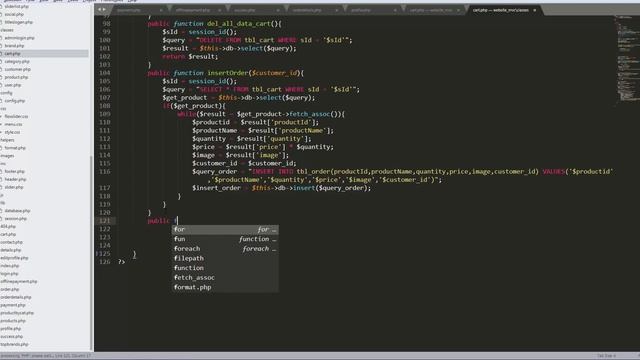Expand the images folder in the sidebar

click(7, 156)
